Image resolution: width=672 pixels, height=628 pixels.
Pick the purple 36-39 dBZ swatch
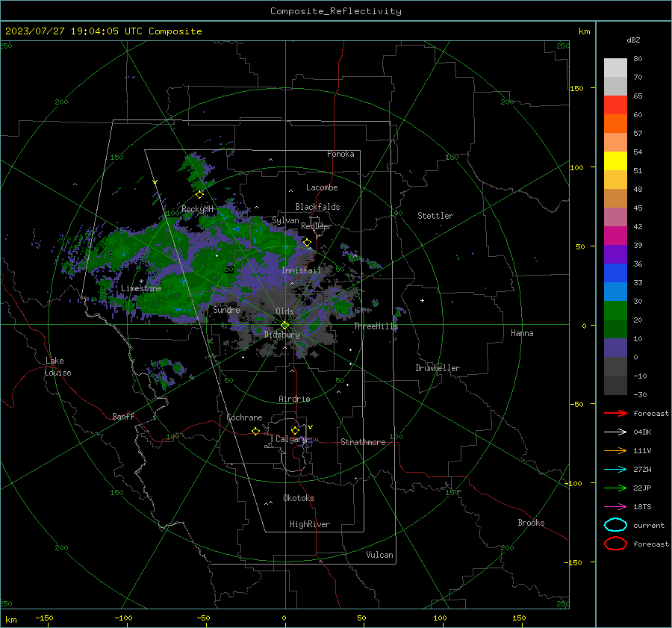(x=615, y=254)
